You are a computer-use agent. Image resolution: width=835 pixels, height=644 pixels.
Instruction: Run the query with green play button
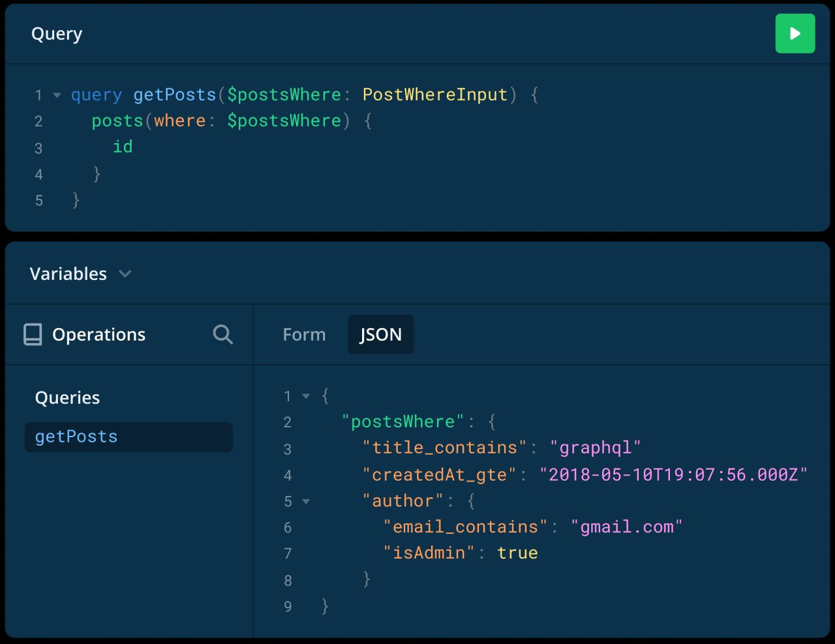(x=795, y=33)
